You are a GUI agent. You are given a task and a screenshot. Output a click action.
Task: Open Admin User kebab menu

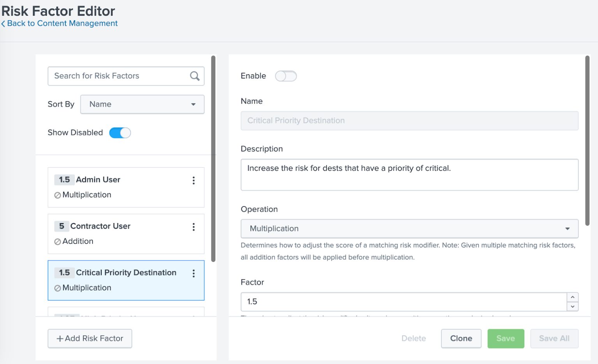[193, 180]
